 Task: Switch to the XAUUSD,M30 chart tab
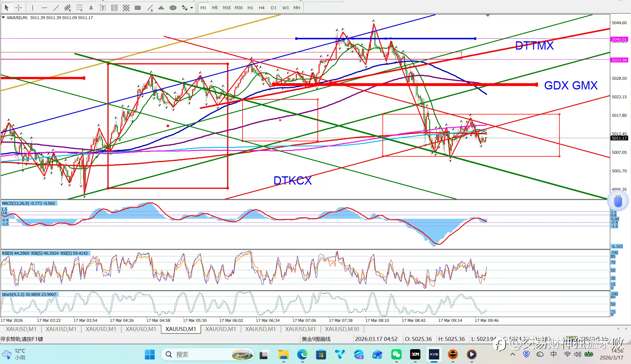(x=342, y=329)
